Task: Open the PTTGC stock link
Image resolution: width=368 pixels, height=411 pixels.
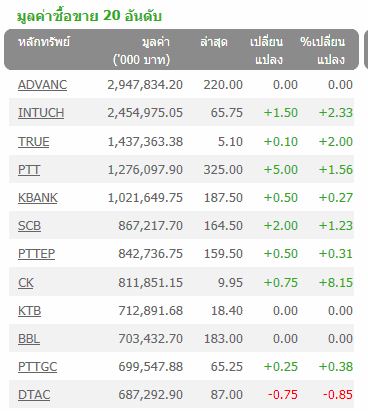Action: [37, 367]
